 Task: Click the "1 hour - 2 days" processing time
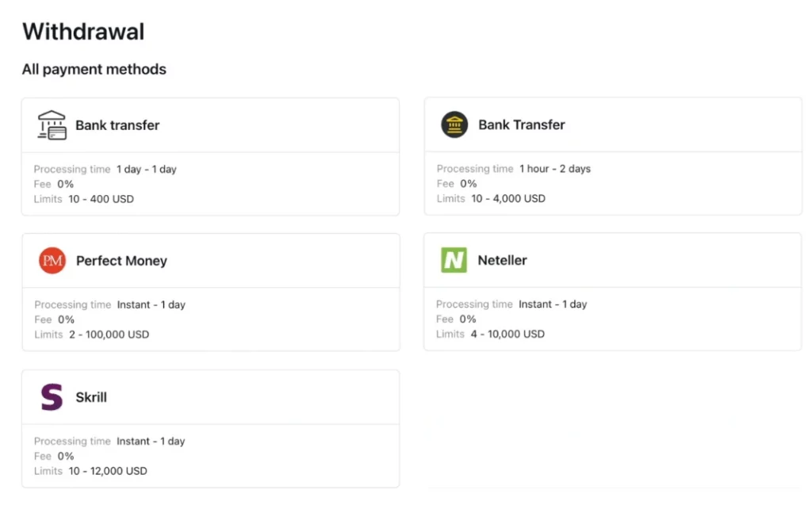coord(554,169)
